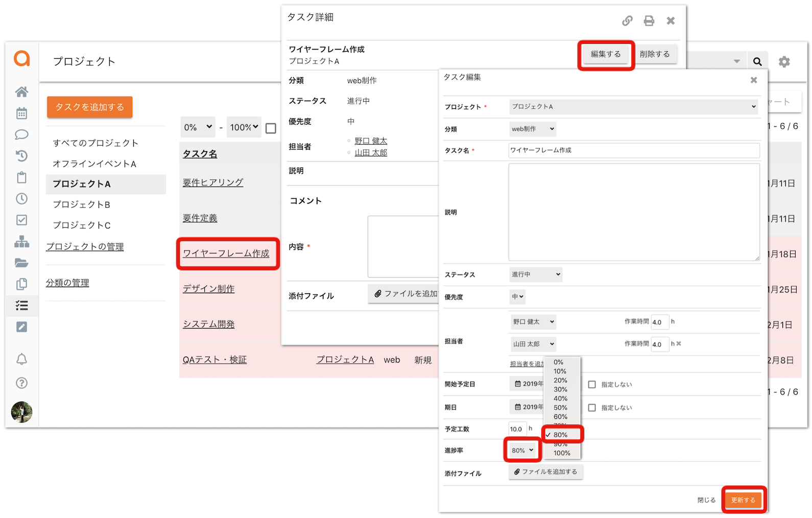Click the 削除する button

click(655, 54)
